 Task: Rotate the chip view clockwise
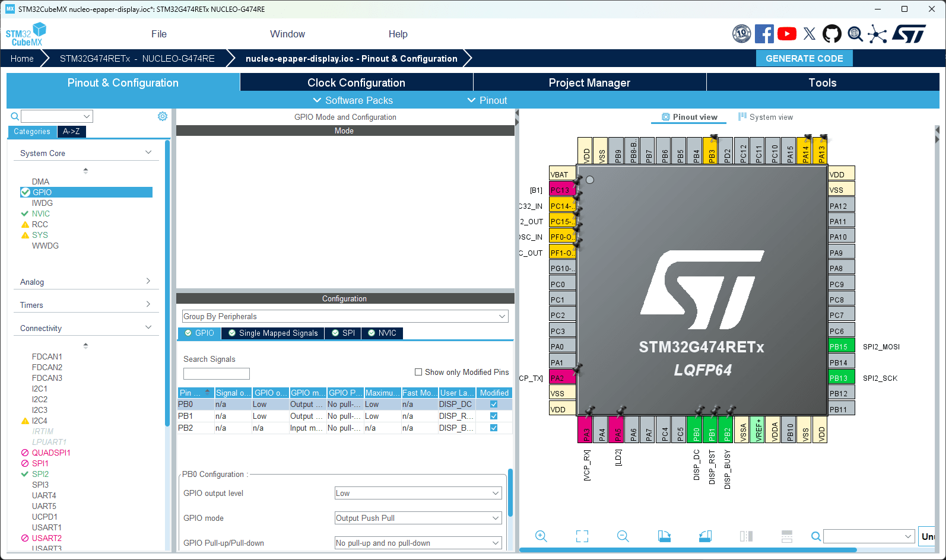coord(664,536)
